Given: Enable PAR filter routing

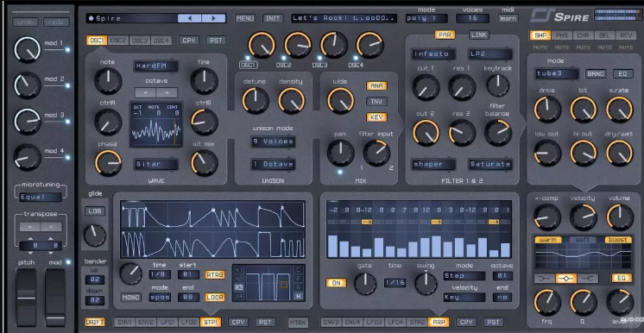Looking at the screenshot, I should tap(445, 35).
